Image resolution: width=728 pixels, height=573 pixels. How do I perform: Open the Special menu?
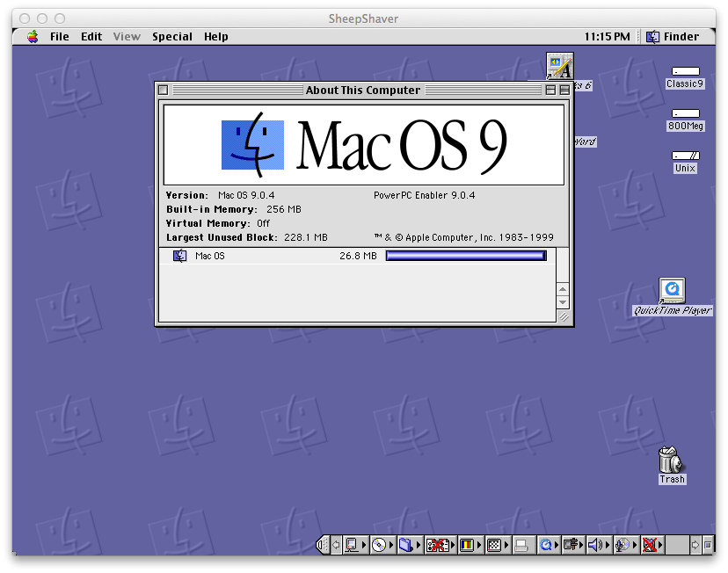point(172,37)
